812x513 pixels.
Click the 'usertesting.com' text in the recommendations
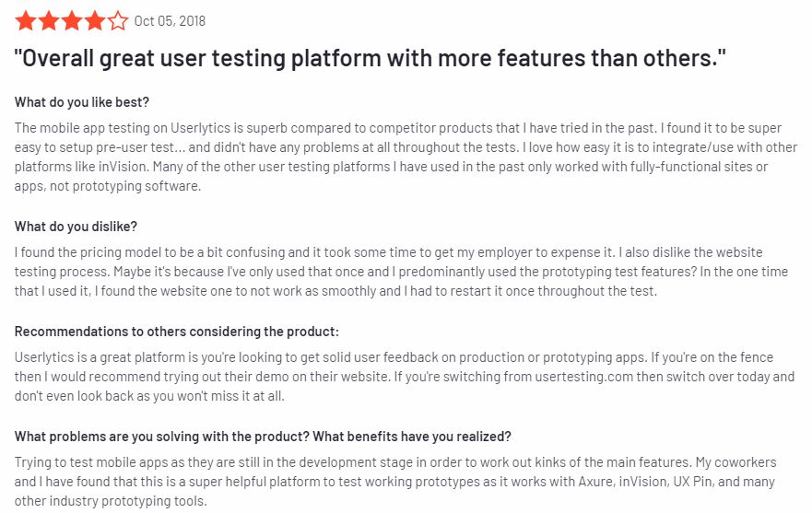[583, 377]
